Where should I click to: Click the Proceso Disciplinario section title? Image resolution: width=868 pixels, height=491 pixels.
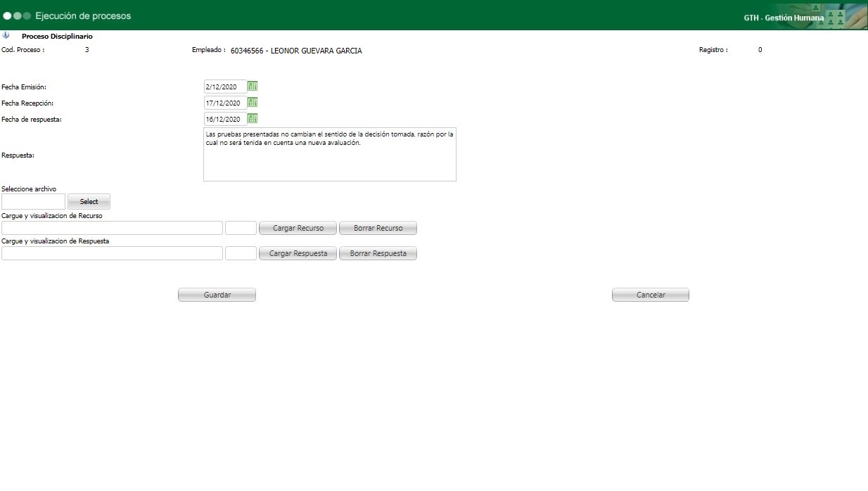tap(57, 36)
